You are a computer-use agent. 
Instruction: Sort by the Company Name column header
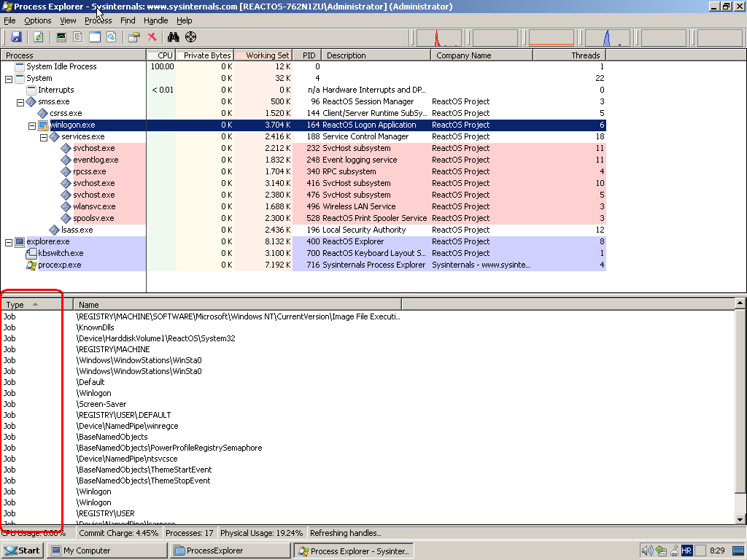point(481,55)
